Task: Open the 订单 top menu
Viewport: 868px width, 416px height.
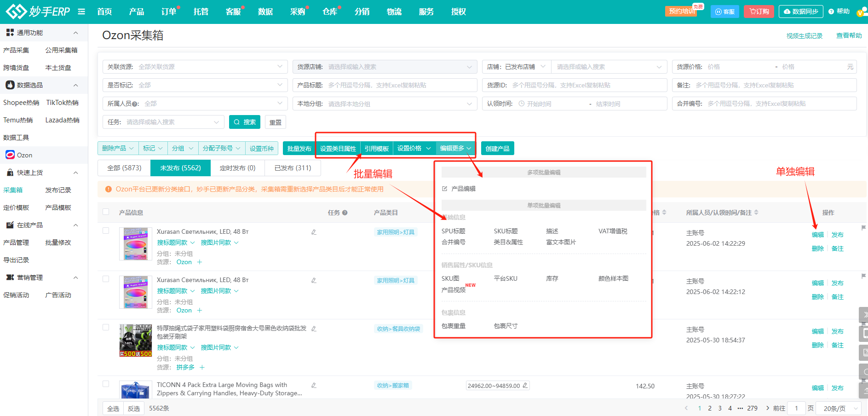Action: (169, 12)
